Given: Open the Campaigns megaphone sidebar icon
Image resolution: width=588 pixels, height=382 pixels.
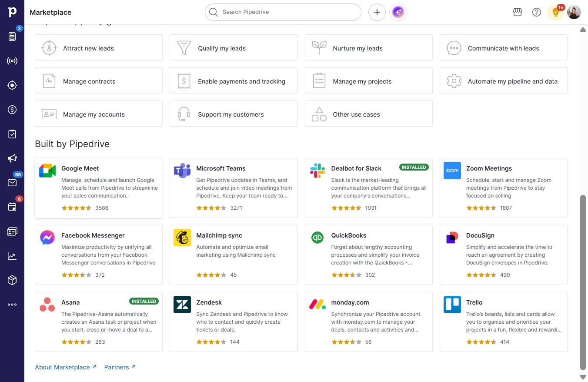Looking at the screenshot, I should tap(12, 158).
